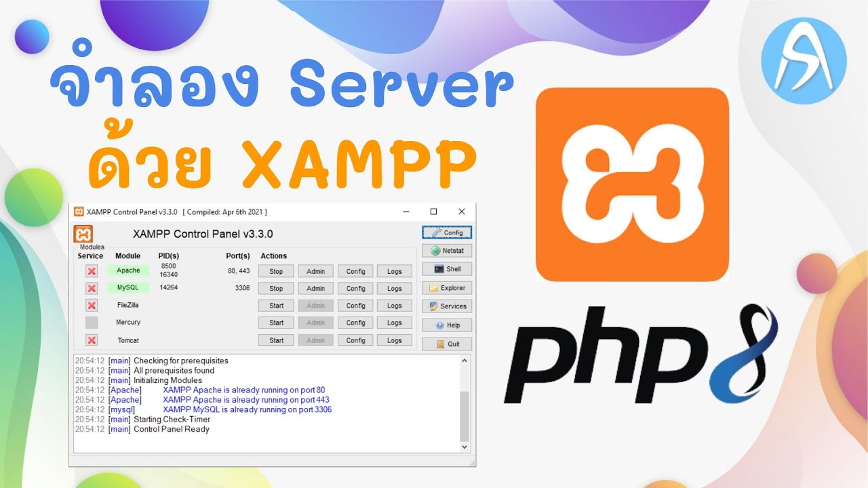Click the large orange XAMPP logo
The width and height of the screenshot is (868, 488).
tap(632, 184)
